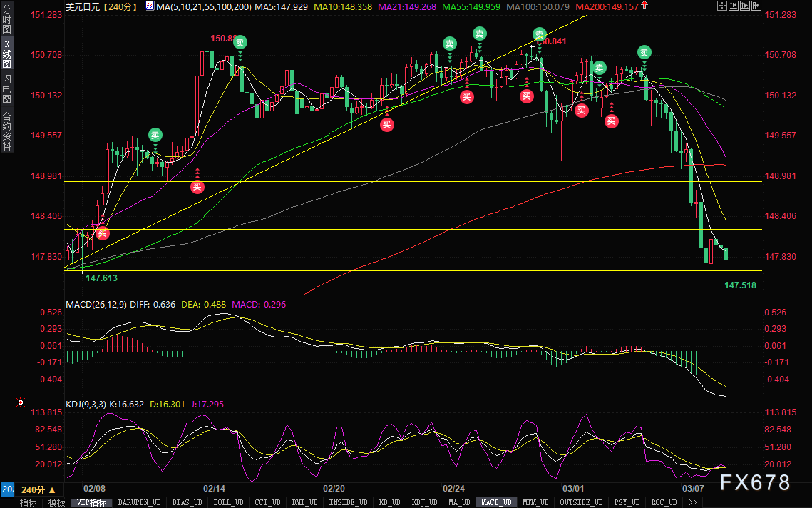812x508 pixels.
Task: Switch indicator to KDJ_UD
Action: 424,502
